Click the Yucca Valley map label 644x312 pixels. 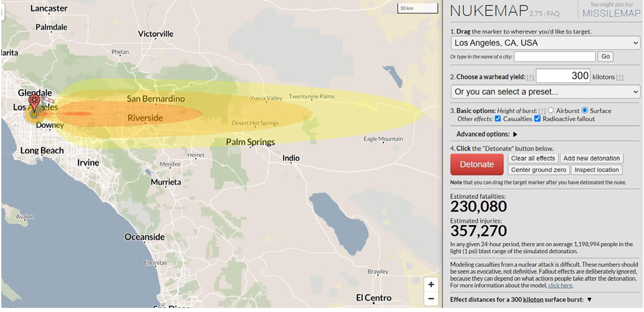point(266,98)
